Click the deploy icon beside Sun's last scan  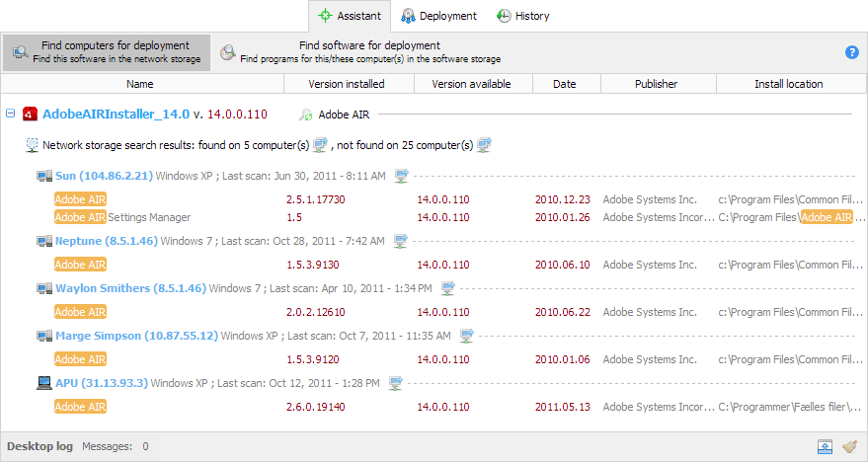tap(401, 176)
